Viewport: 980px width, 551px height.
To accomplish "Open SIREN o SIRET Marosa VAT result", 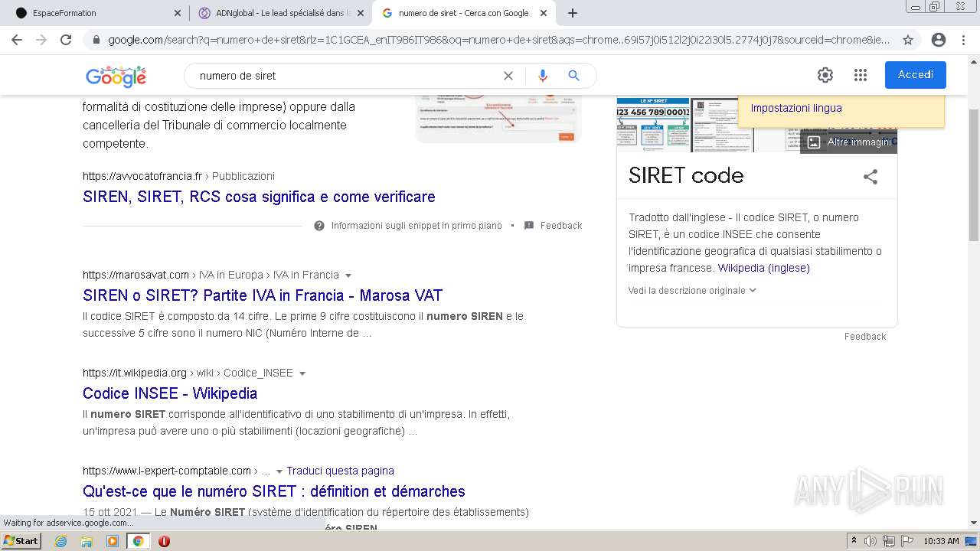I will tap(263, 295).
